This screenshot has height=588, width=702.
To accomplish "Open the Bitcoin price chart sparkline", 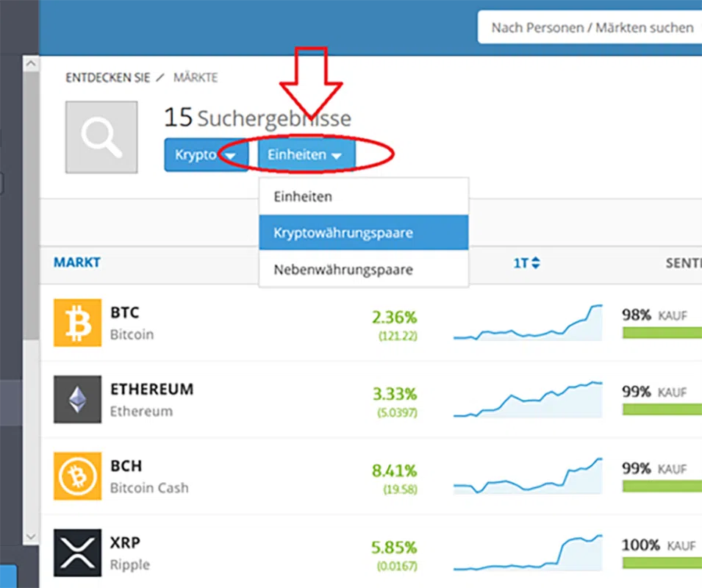I will point(528,323).
